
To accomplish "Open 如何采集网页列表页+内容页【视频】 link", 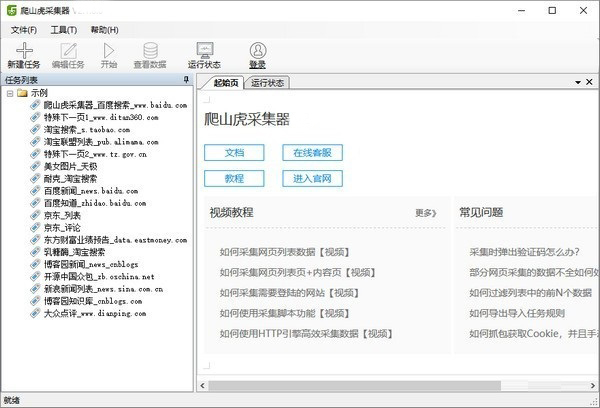I will click(298, 273).
